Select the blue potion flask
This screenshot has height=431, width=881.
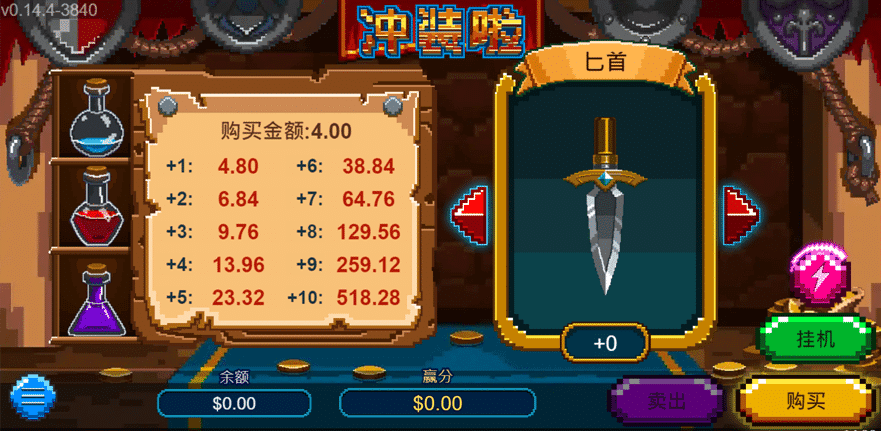point(96,116)
